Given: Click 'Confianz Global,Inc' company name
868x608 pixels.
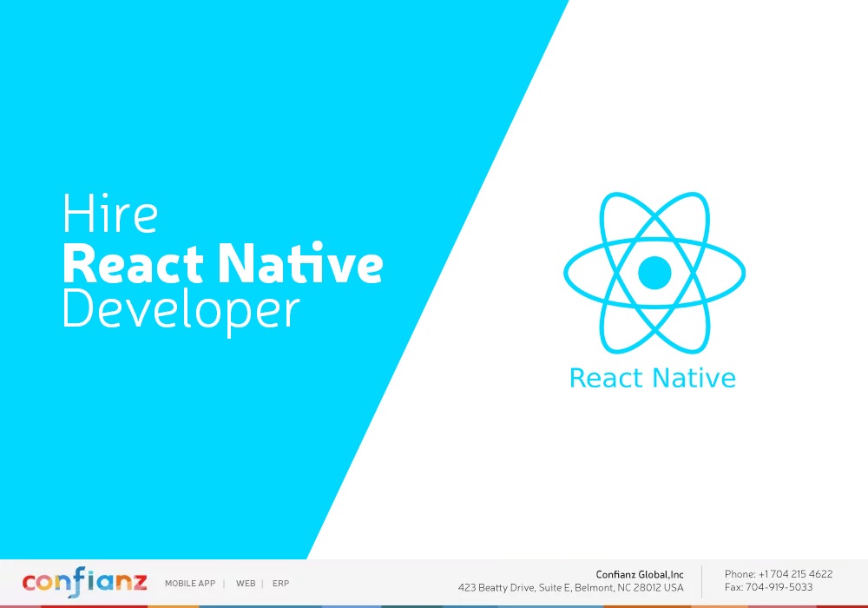Looking at the screenshot, I should point(640,575).
